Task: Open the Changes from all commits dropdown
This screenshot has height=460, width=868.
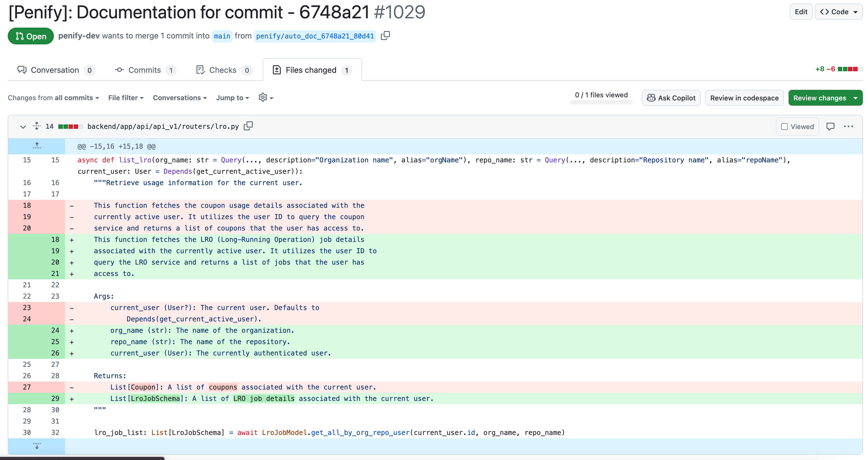Action: point(54,98)
